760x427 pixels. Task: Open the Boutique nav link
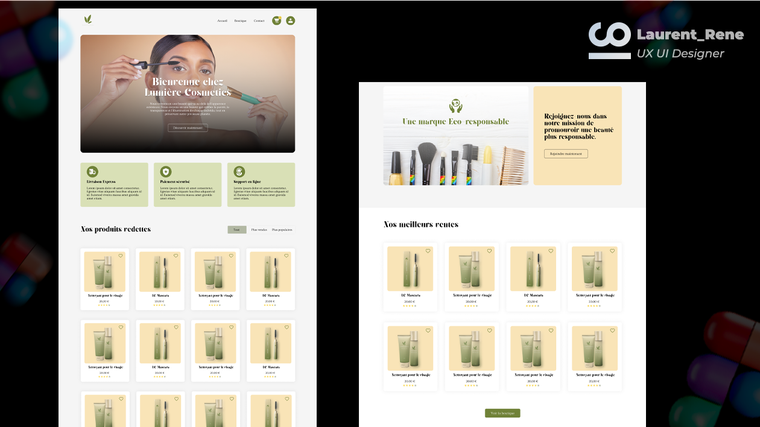coord(240,21)
